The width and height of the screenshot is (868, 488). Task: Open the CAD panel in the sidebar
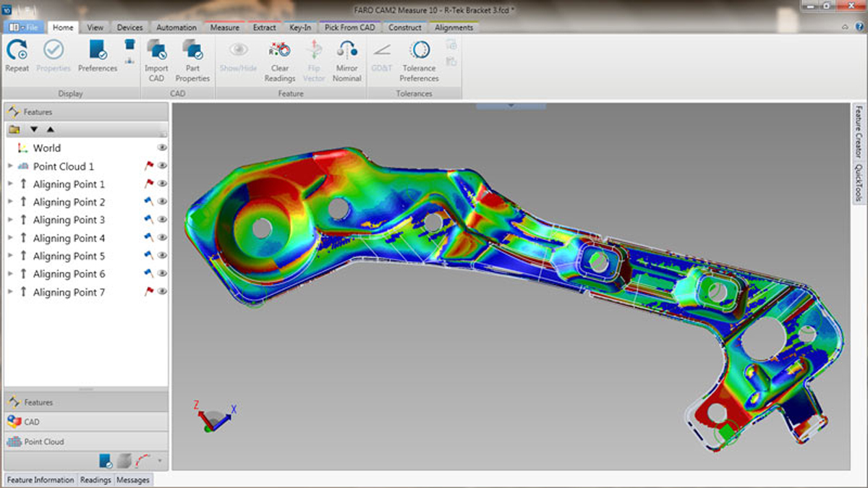tap(32, 421)
